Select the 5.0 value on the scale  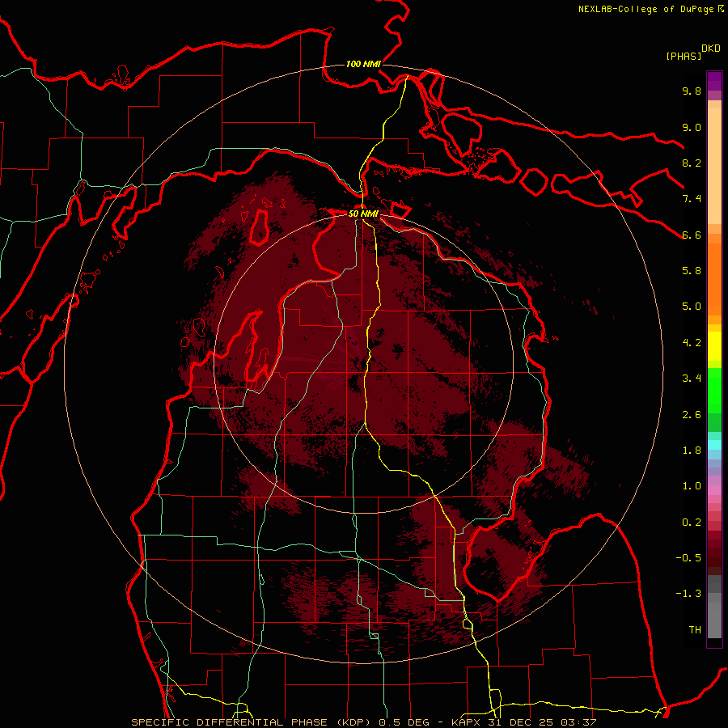click(692, 307)
